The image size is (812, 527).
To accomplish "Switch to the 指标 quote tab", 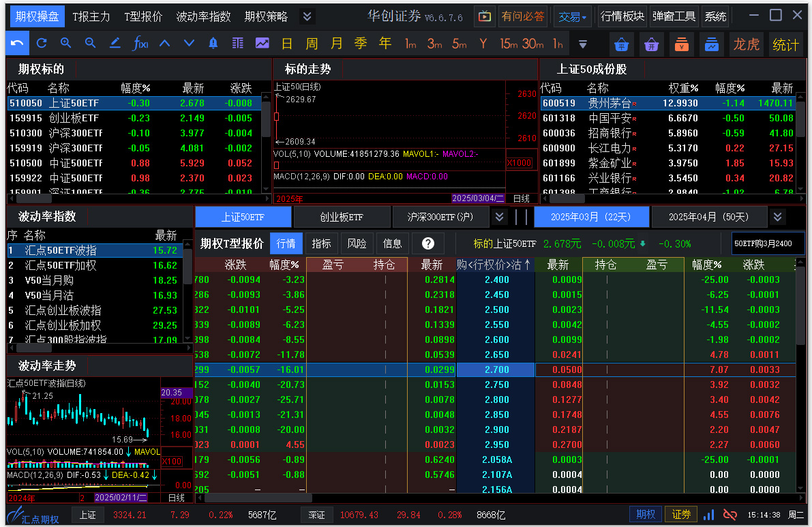I will 322,243.
